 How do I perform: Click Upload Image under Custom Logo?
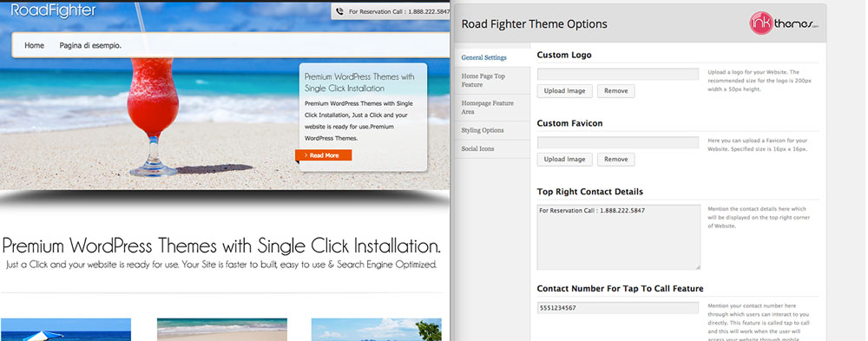tap(565, 91)
